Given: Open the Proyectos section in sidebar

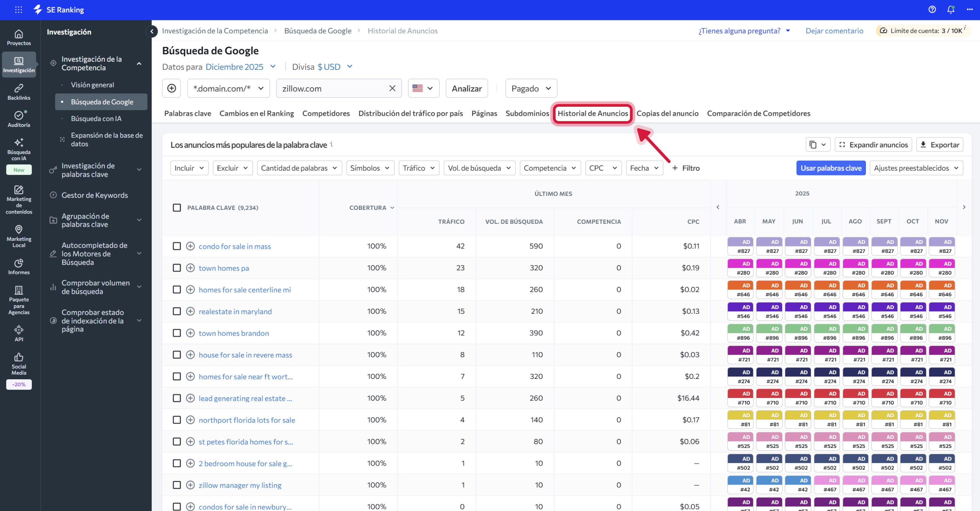Looking at the screenshot, I should click(x=19, y=37).
